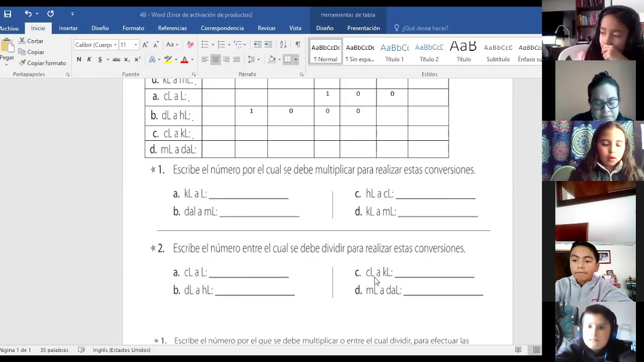
Task: Align text to the right
Action: click(x=226, y=60)
